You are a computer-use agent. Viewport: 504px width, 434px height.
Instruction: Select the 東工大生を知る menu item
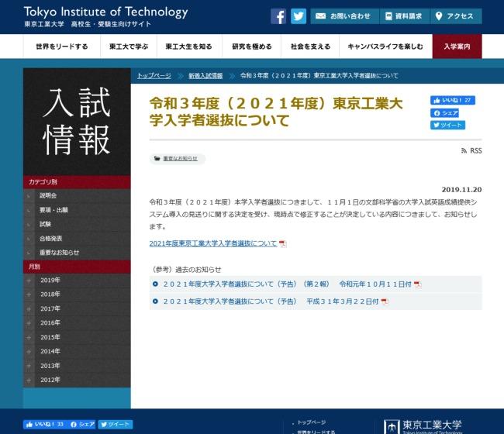coord(189,46)
